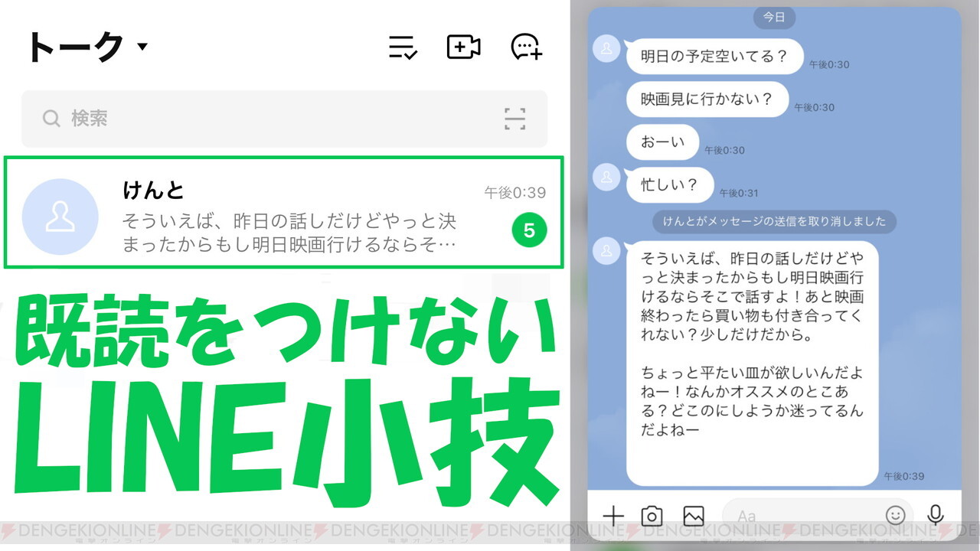Click the トーク heading title
This screenshot has width=980, height=551.
coord(74,47)
